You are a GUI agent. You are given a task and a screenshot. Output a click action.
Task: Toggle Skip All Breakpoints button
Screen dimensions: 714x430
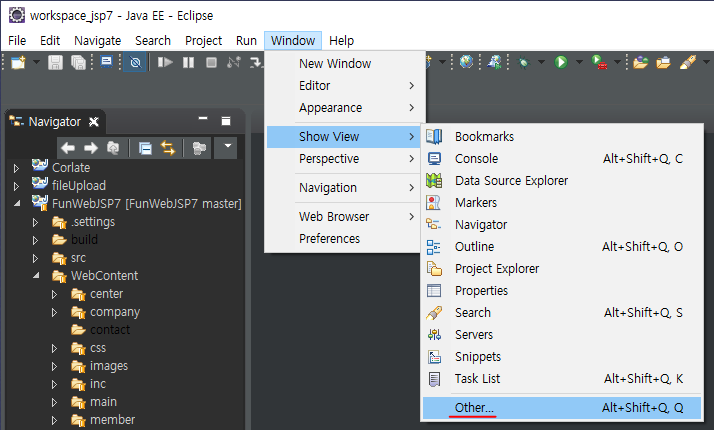click(x=135, y=62)
